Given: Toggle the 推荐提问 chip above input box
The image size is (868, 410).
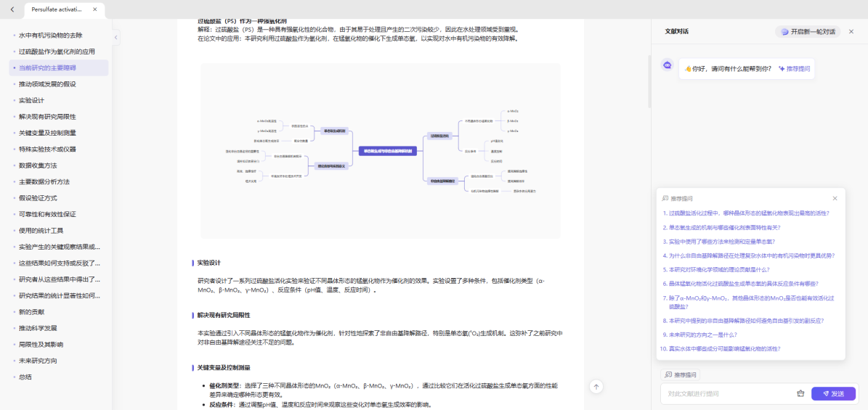Looking at the screenshot, I should (680, 375).
